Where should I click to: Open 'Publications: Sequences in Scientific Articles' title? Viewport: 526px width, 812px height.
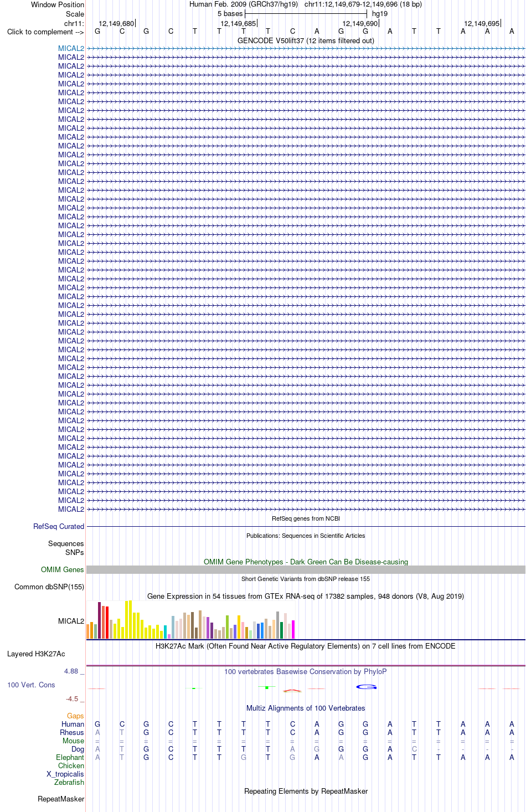306,536
